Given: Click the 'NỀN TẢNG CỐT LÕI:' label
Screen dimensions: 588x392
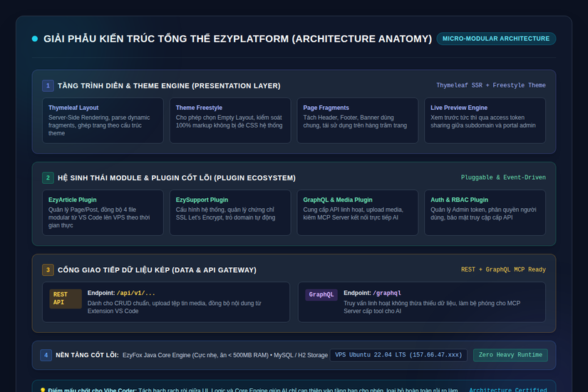Looking at the screenshot, I should pyautogui.click(x=88, y=355).
